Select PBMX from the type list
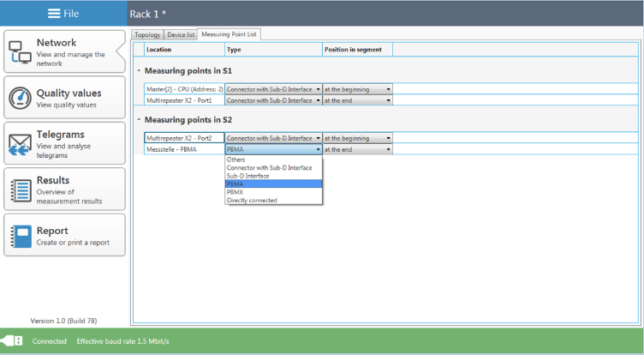Screen dimensions: 644x355 click(x=236, y=192)
